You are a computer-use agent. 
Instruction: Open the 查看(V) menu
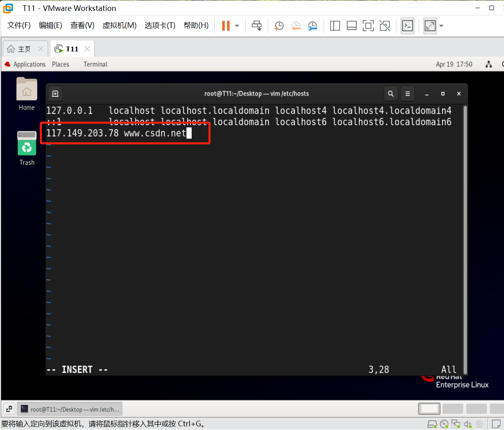(83, 26)
